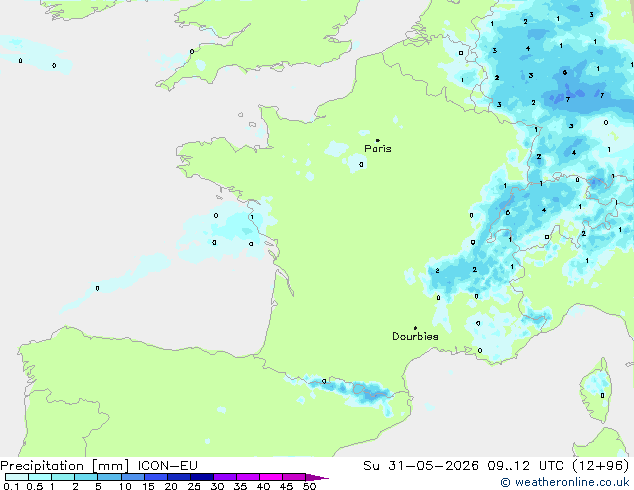Viewport: 634px width, 490px height.
Task: Pick the 5–10 mm legend color
Action: 109,477
